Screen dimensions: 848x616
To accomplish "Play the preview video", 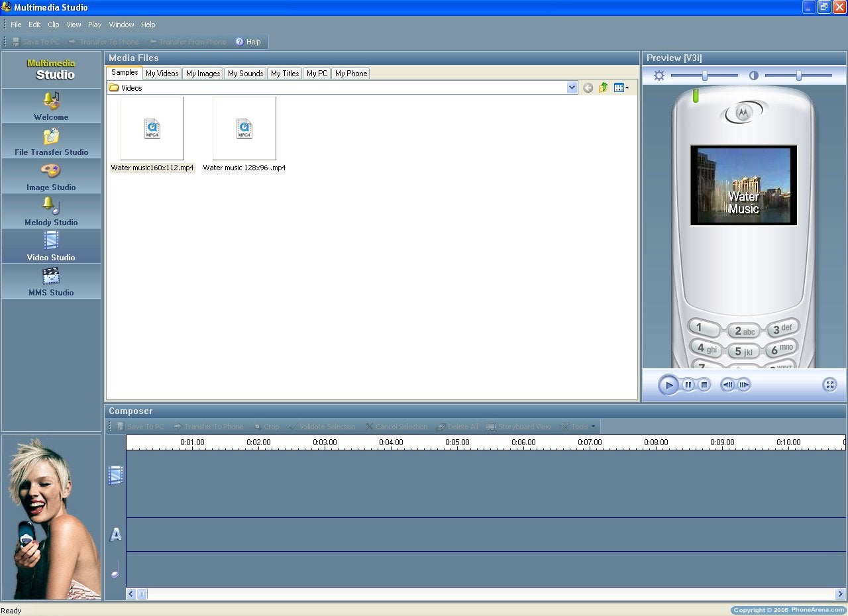I will click(668, 385).
